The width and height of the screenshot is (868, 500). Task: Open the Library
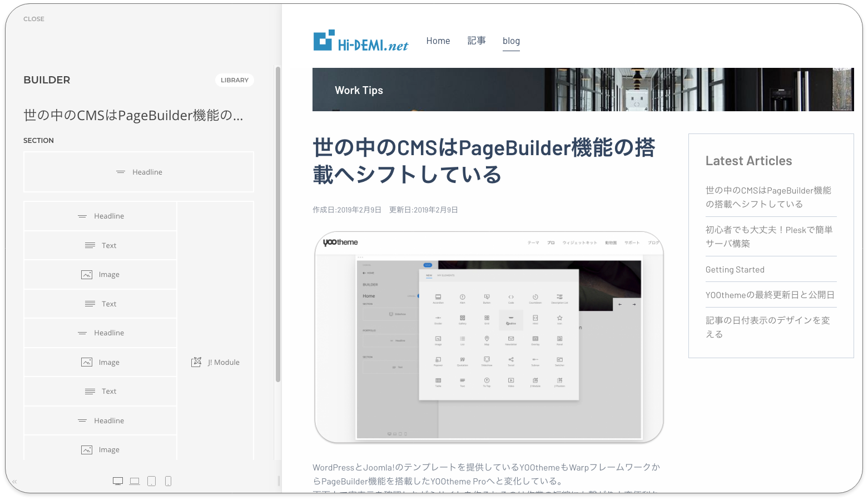click(234, 80)
